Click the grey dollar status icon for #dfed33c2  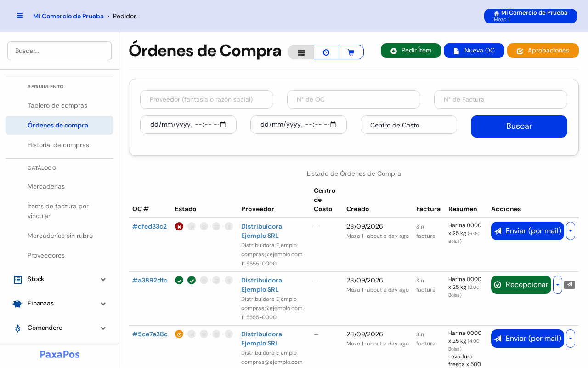[x=229, y=226]
